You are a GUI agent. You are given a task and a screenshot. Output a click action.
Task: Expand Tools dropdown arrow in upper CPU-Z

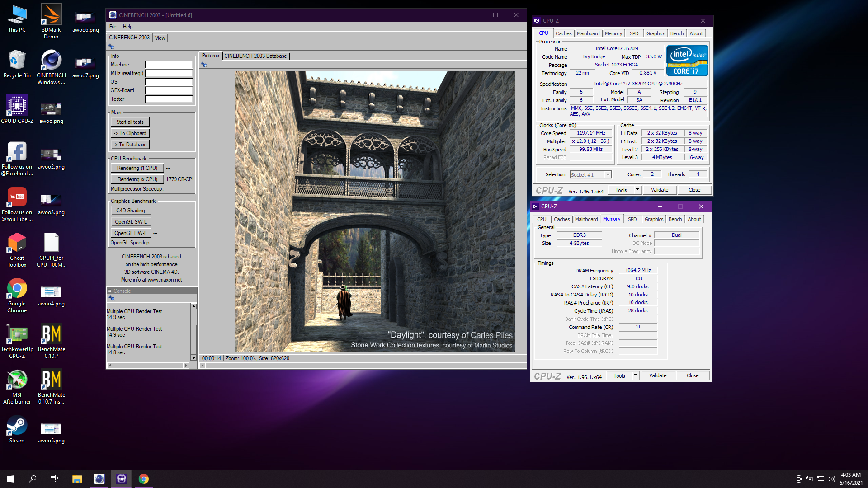point(637,190)
